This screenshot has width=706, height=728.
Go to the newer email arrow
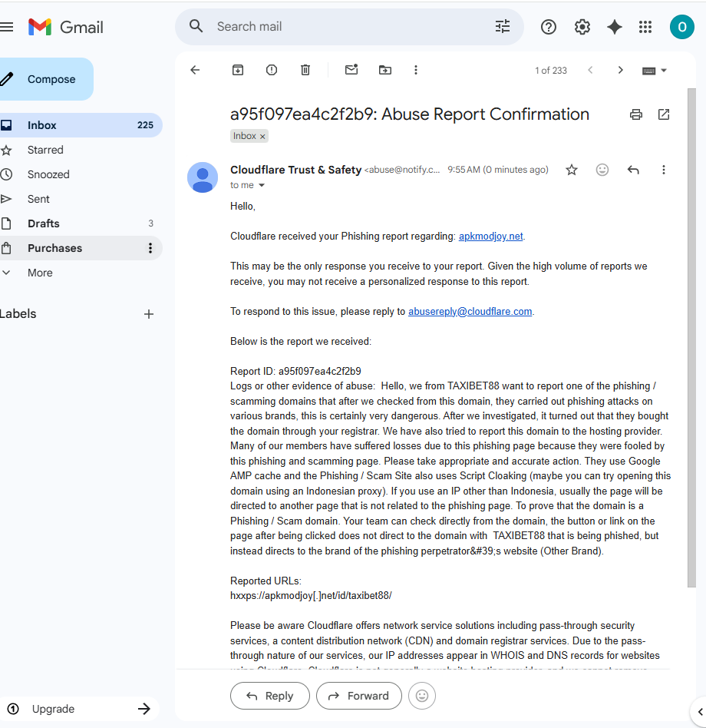point(590,70)
